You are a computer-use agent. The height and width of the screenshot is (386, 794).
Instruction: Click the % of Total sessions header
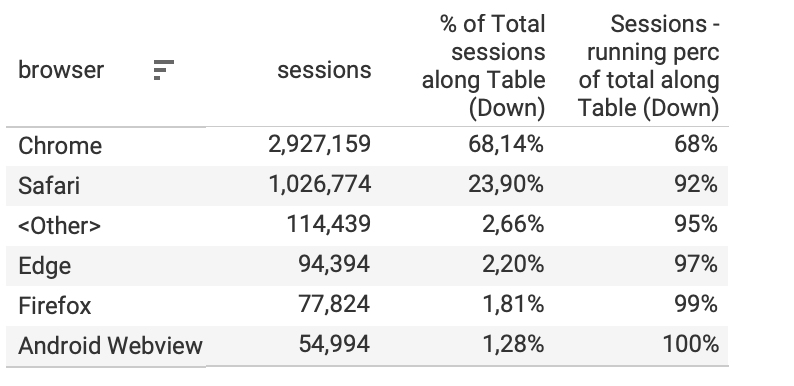(x=483, y=66)
